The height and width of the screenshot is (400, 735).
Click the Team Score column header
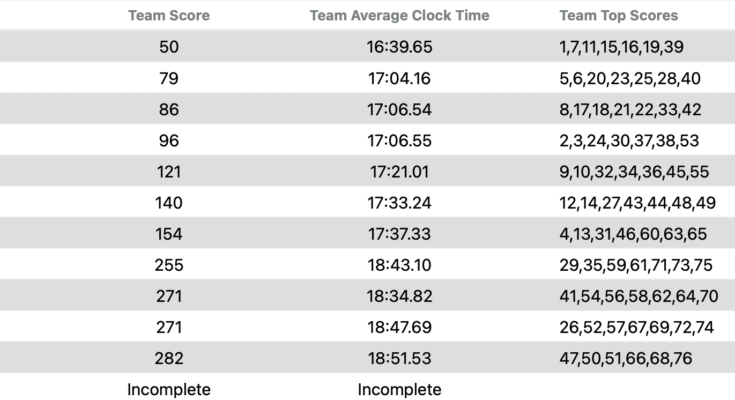[169, 16]
